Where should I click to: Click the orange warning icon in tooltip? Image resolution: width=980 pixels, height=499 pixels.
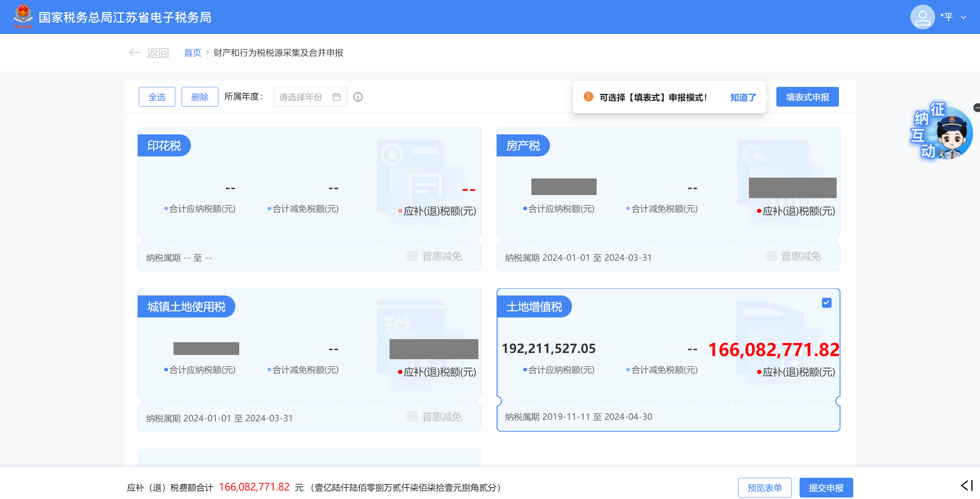(588, 97)
